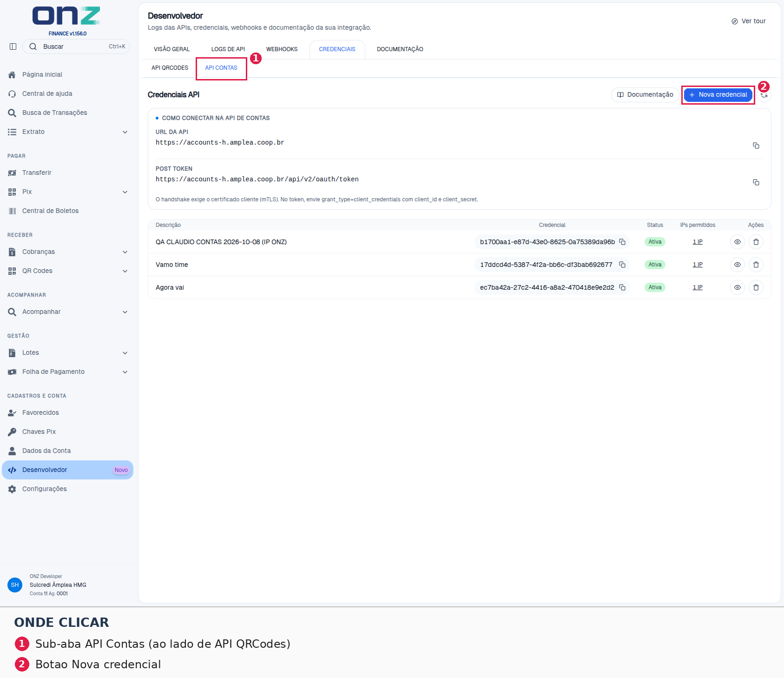This screenshot has height=678, width=784.
Task: Expand Folha de Pagamento
Action: click(x=67, y=372)
